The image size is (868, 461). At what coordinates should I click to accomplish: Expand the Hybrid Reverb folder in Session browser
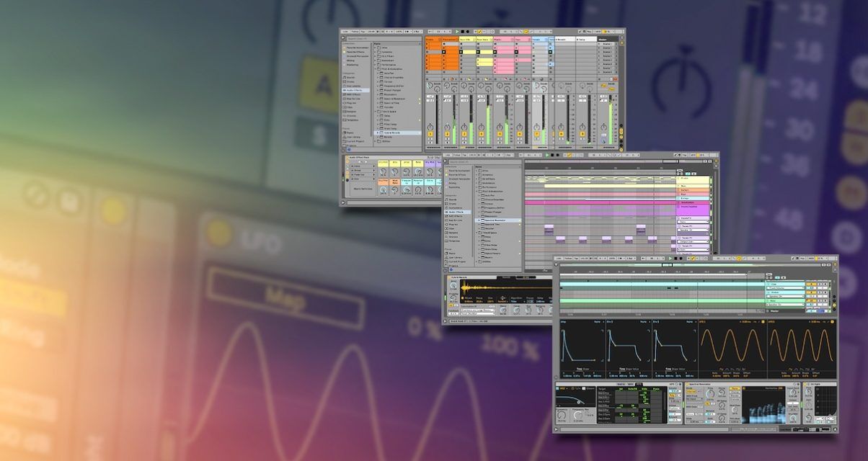pyautogui.click(x=378, y=133)
